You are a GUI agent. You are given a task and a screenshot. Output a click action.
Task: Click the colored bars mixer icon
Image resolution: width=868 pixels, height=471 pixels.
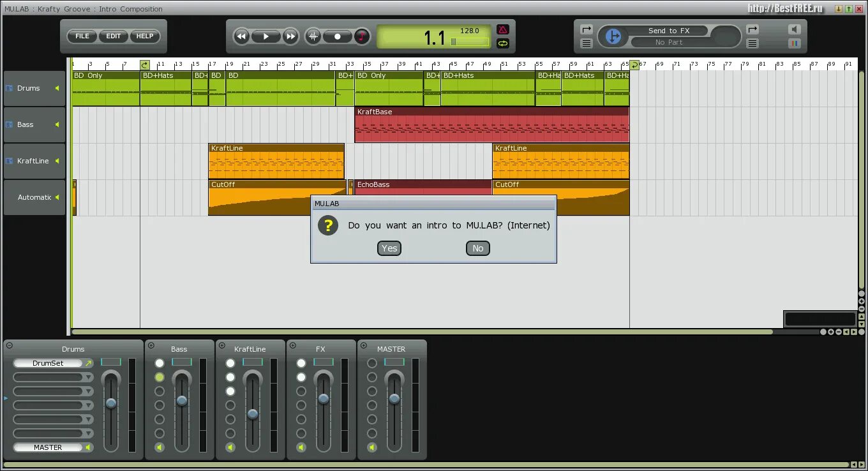(794, 43)
